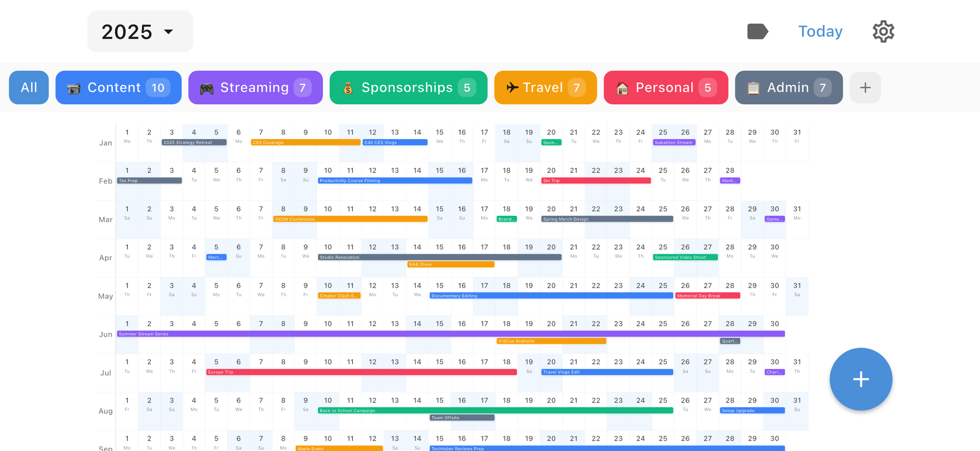Click the plus chip to add a new category

(x=865, y=87)
